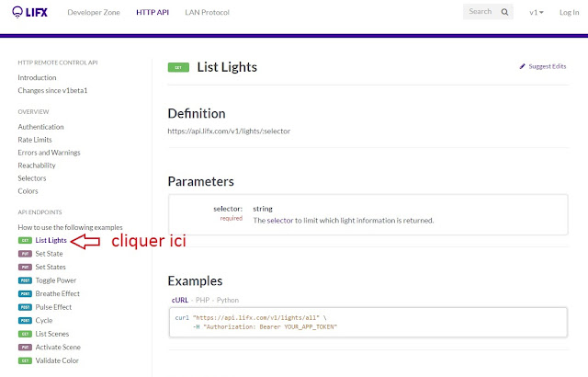This screenshot has height=377, width=588.
Task: Click the Log In link
Action: pyautogui.click(x=570, y=12)
